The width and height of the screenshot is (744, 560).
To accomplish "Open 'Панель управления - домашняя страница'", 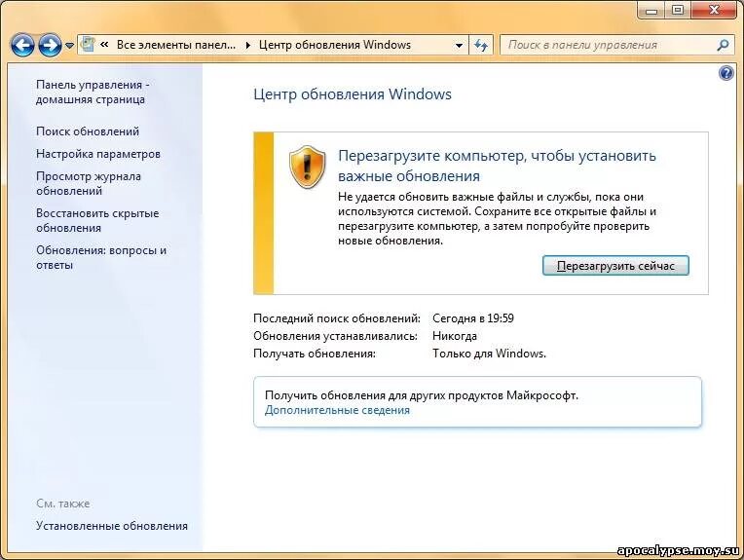I will pyautogui.click(x=93, y=93).
